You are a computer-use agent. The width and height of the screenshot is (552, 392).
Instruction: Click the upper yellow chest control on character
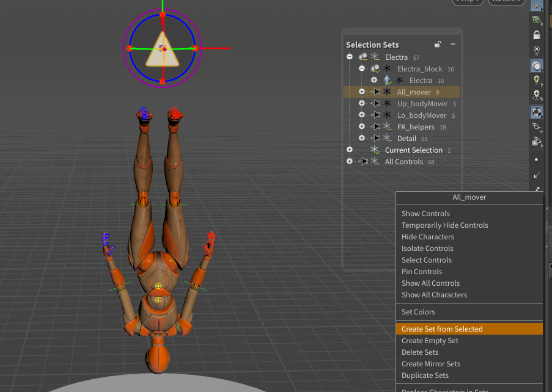158,286
